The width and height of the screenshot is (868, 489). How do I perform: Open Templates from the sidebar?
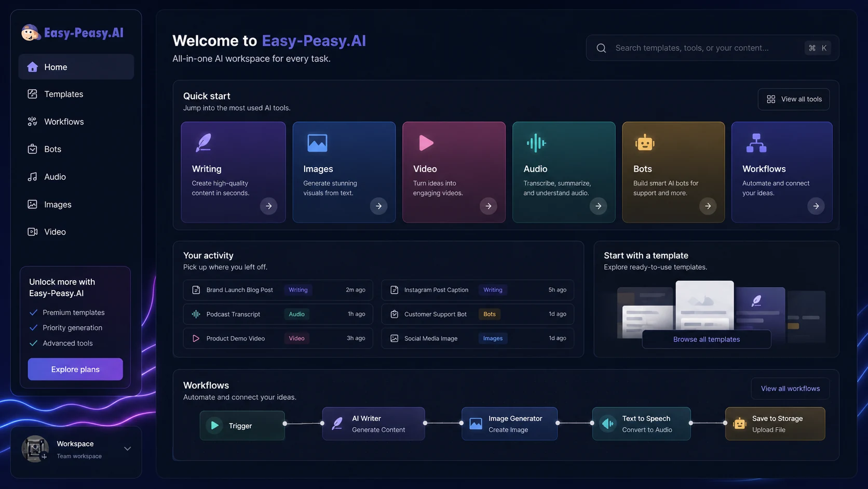[76, 94]
